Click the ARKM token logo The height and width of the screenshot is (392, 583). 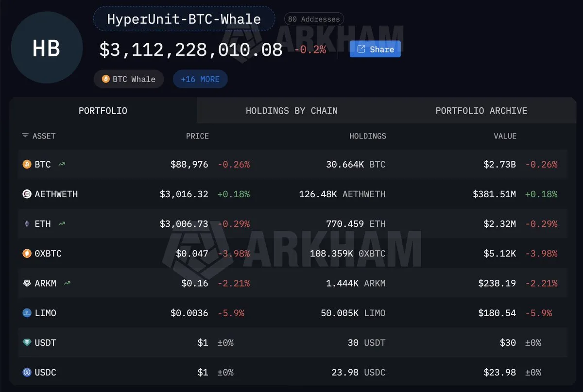pos(27,283)
